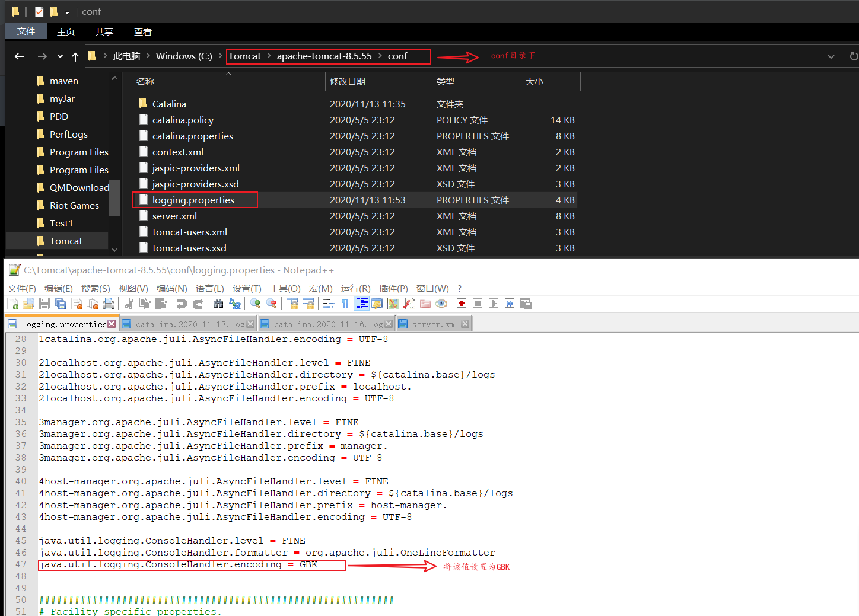Toggle word wrap in Notepad++

coord(329,304)
